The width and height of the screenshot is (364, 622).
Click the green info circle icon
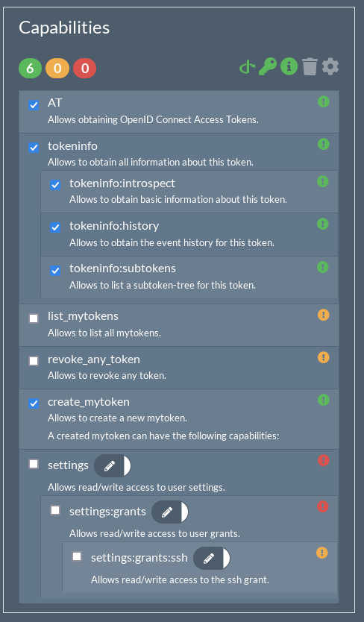(x=289, y=66)
